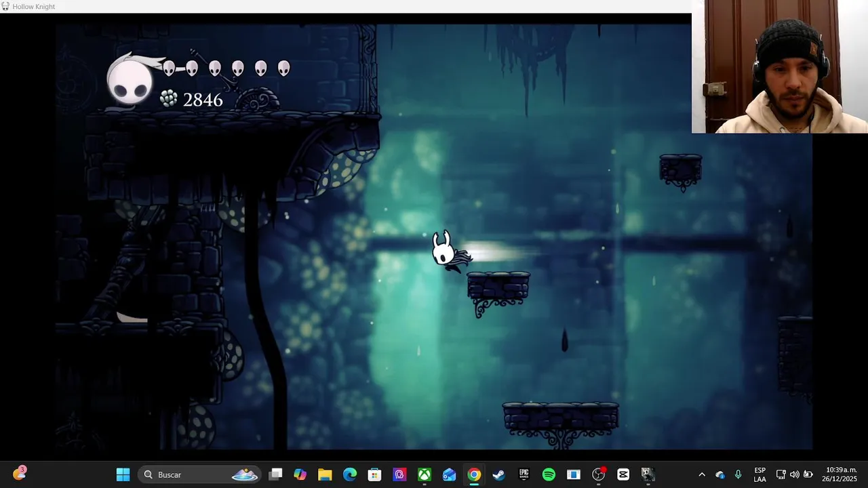Switch to the Hollow Knight taskbar icon
868x488 pixels.
(648, 474)
